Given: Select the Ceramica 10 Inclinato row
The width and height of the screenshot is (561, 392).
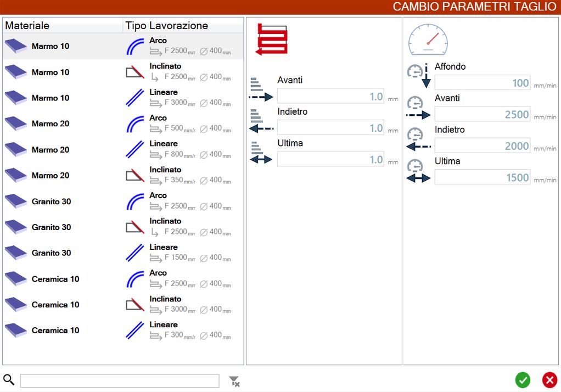Looking at the screenshot, I should (123, 305).
